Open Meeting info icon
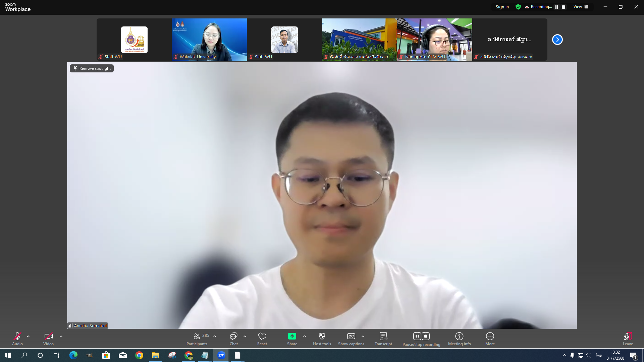This screenshot has width=644, height=362. click(459, 336)
